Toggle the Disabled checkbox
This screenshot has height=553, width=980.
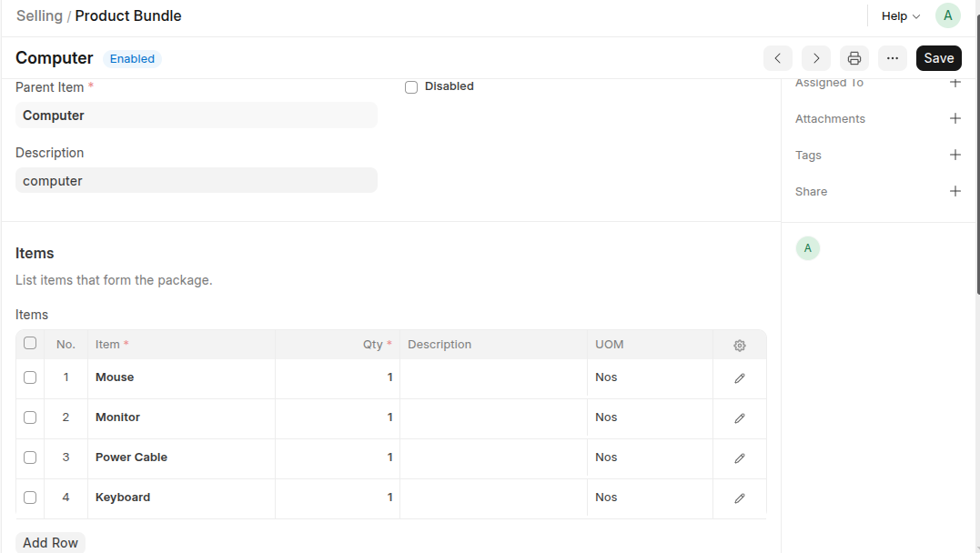point(411,87)
